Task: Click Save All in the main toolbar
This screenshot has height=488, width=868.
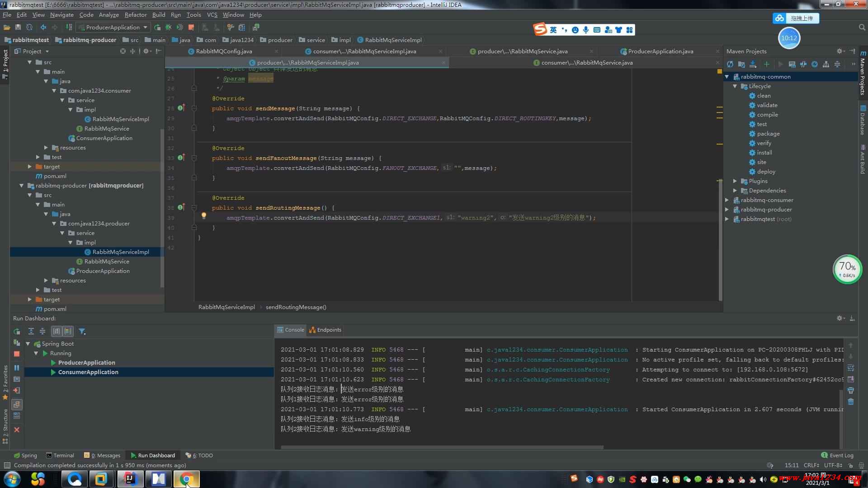Action: point(18,28)
